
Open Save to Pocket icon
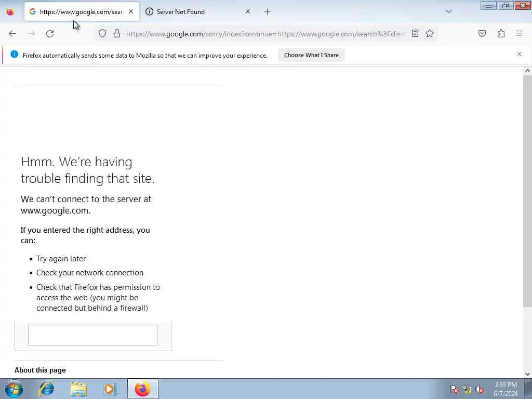482,33
